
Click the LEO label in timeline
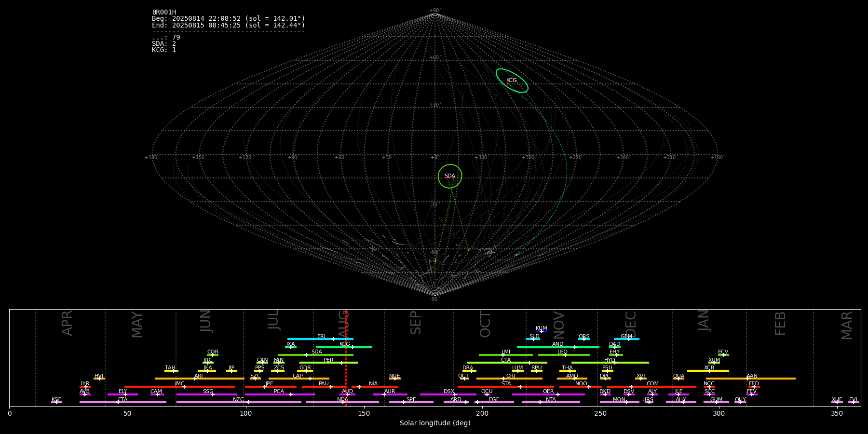(562, 352)
